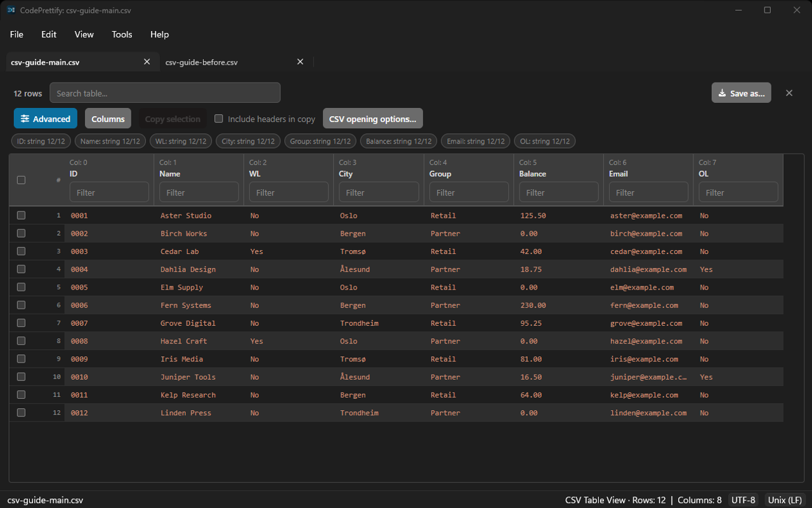Select the row 9 Iris Media checkbox

(21, 359)
